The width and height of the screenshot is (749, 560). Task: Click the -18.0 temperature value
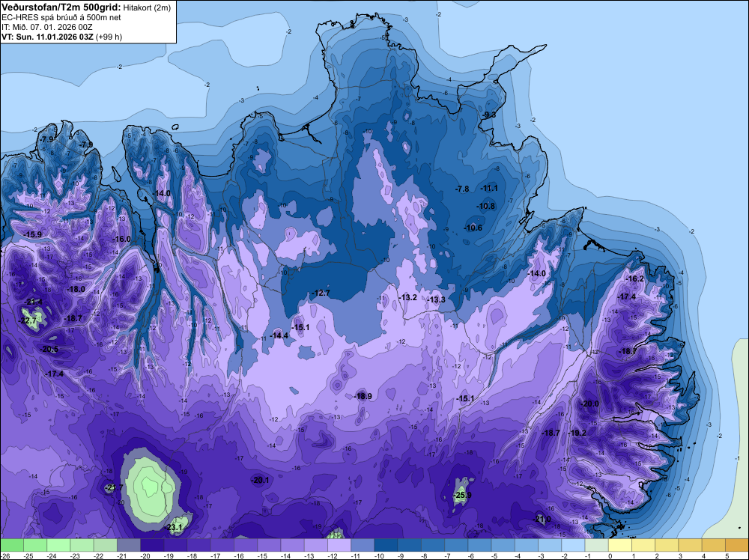tap(76, 289)
